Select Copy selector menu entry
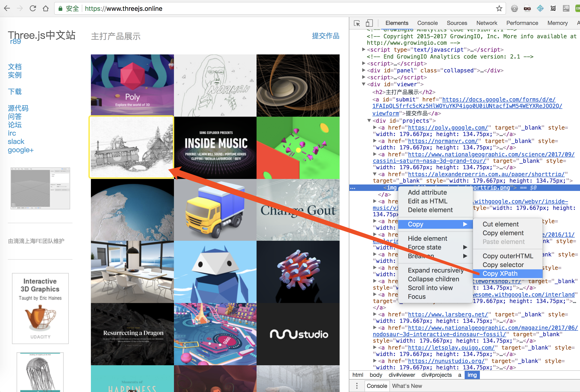 coord(503,265)
